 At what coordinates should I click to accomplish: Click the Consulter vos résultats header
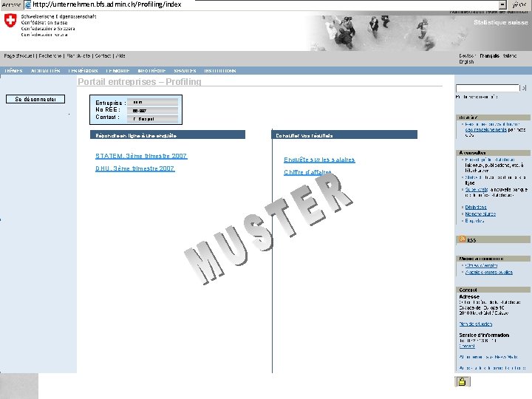[x=344, y=135]
